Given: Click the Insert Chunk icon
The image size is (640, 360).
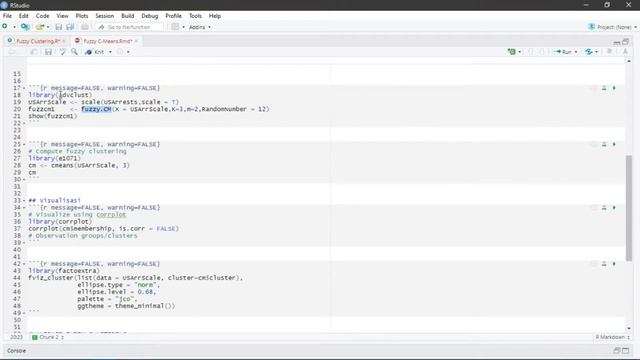Looking at the screenshot, I should (511, 52).
